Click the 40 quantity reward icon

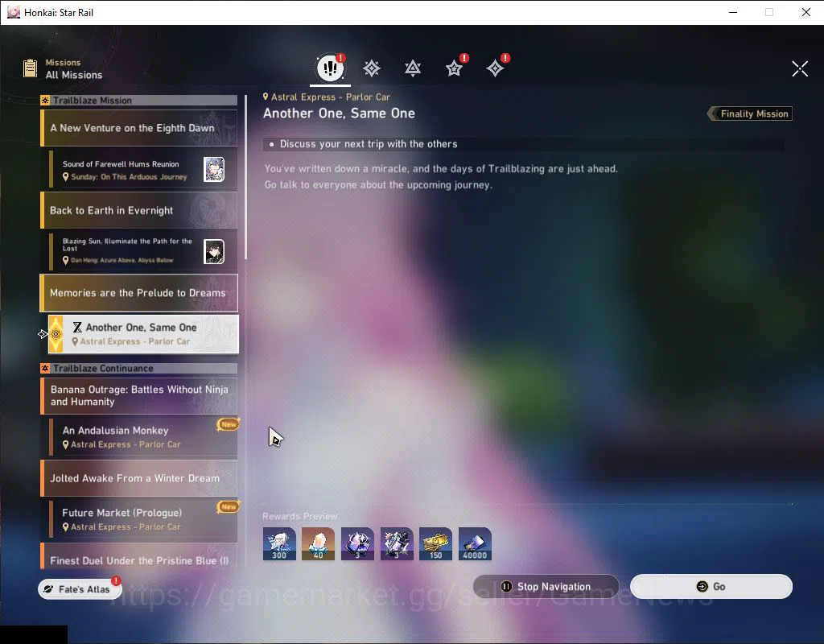318,543
